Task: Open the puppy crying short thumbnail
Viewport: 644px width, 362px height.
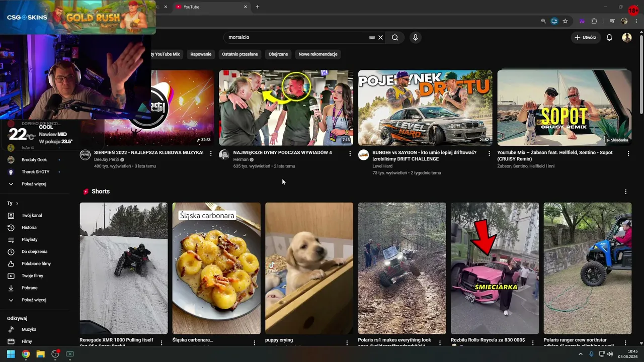Action: tap(309, 268)
